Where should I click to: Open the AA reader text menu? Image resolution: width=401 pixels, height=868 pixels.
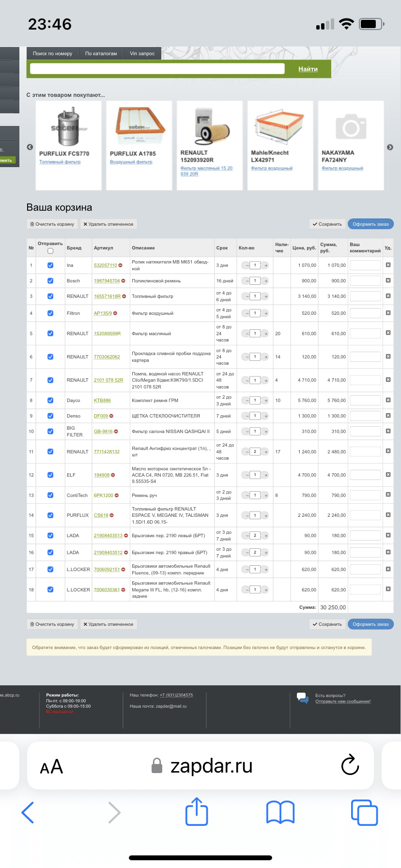pyautogui.click(x=51, y=767)
